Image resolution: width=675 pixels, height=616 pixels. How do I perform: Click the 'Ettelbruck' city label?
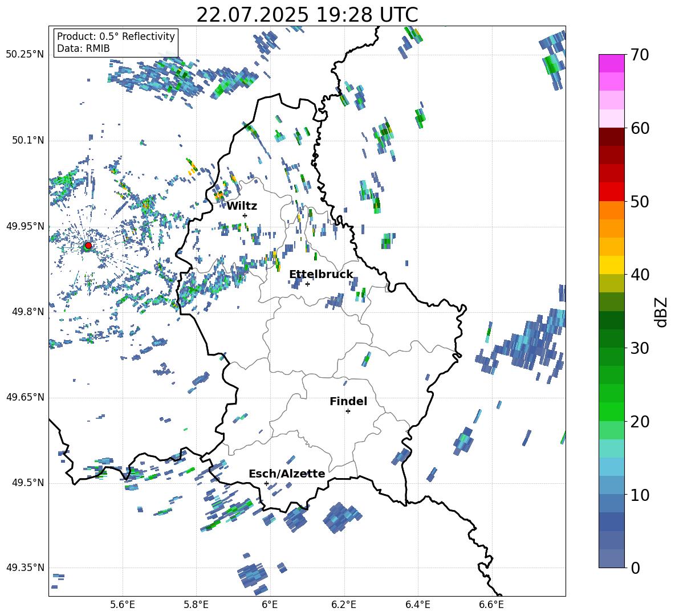click(321, 275)
